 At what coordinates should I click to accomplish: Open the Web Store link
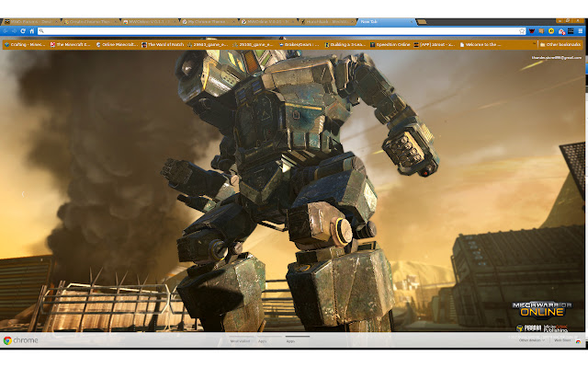[x=562, y=340]
